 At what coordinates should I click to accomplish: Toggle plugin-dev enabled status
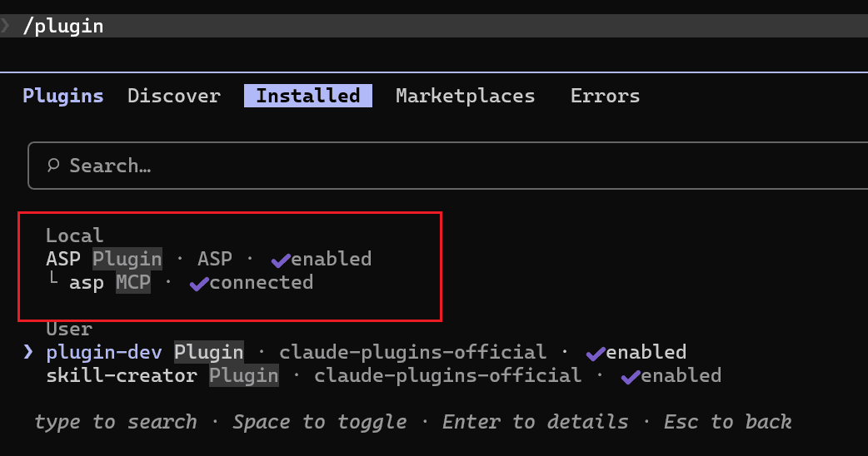(x=646, y=352)
